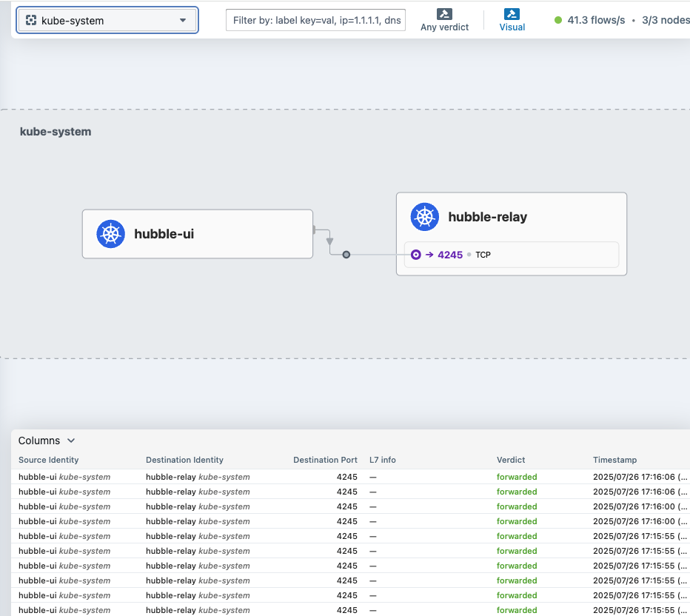This screenshot has width=690, height=616.
Task: Click port 4245 in the first flow row
Action: tap(346, 477)
